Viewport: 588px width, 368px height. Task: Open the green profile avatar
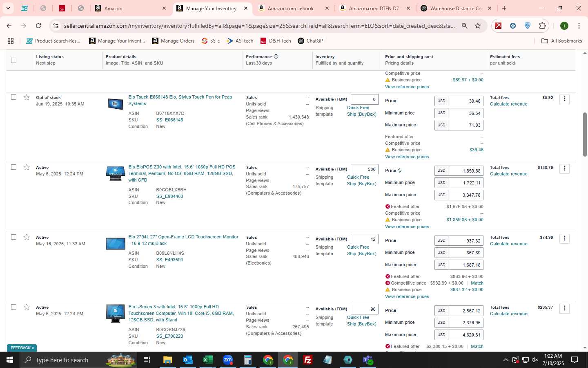click(564, 26)
